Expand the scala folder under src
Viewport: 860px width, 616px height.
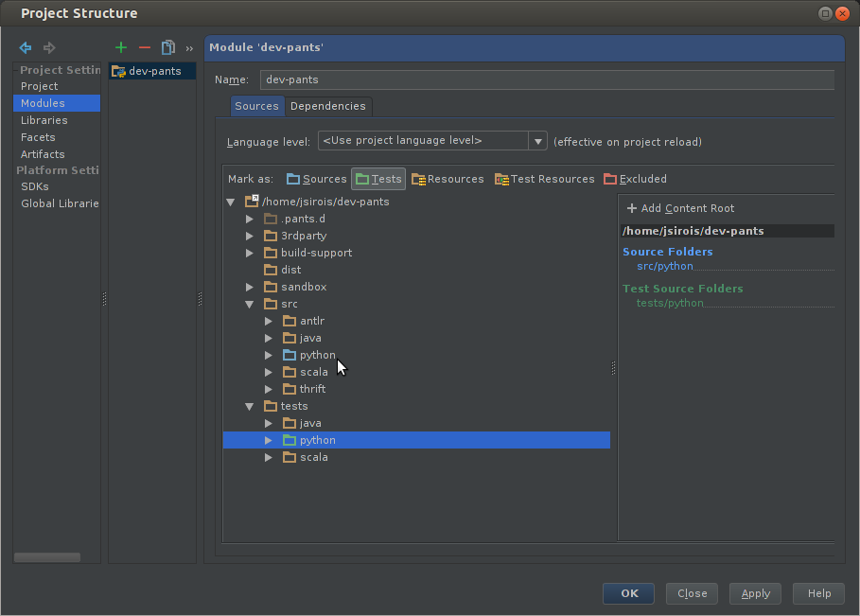point(268,372)
